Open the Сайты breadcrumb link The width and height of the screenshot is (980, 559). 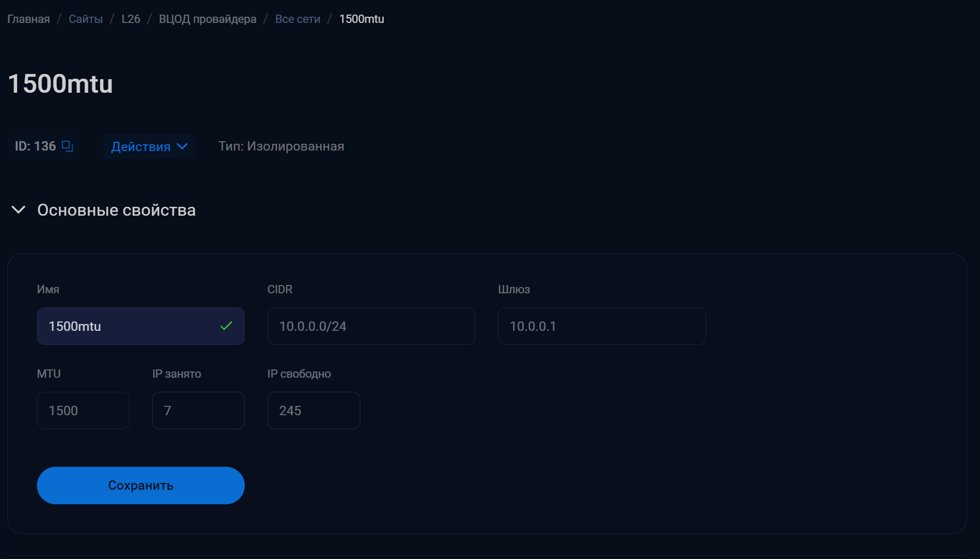click(x=85, y=19)
